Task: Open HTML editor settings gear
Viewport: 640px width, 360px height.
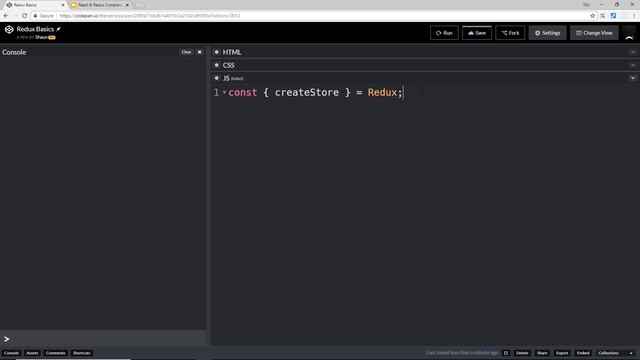Action: click(x=217, y=52)
